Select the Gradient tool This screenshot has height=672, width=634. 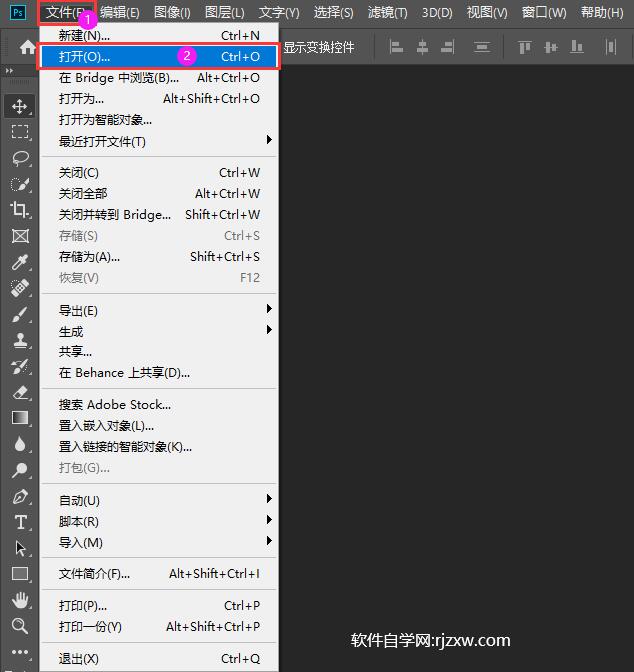point(20,417)
